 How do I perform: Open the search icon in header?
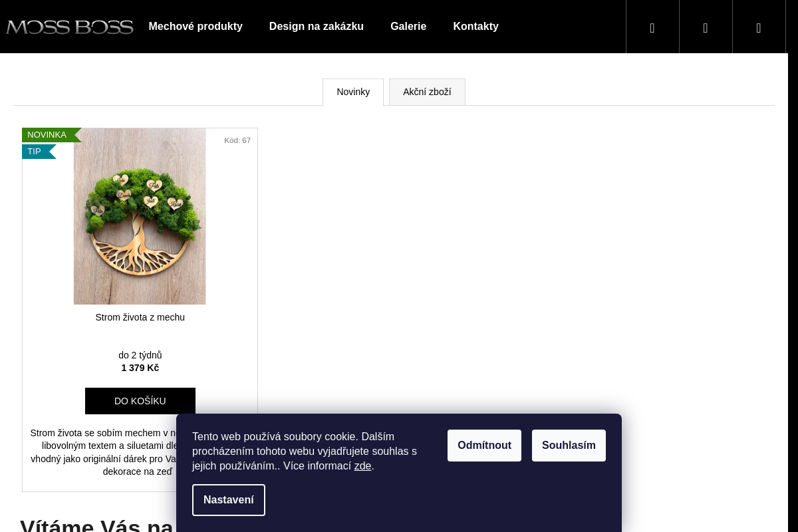[652, 27]
